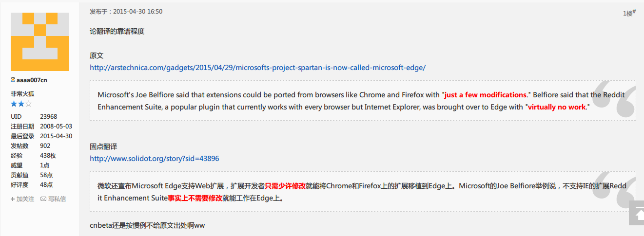
Task: Click the user icon beside aaaa007cn
Action: tap(13, 80)
